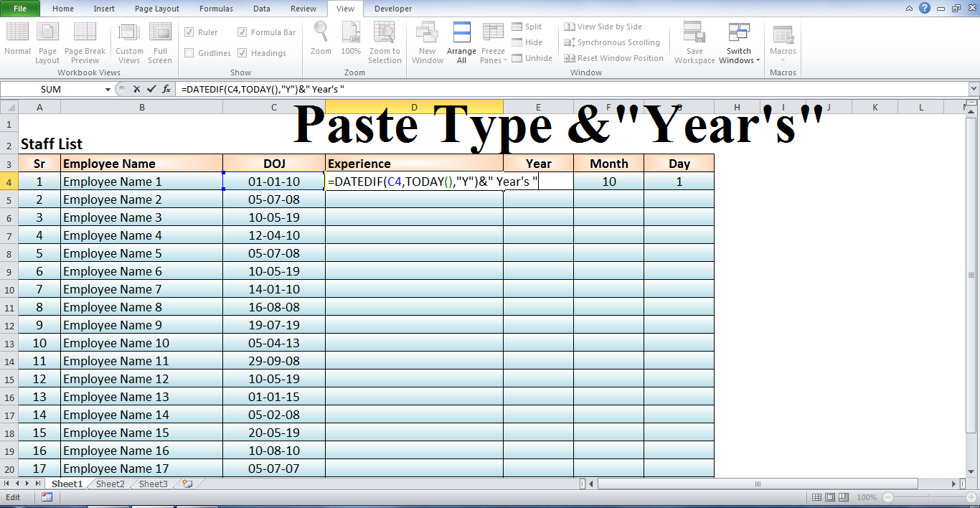Open a New Window for the workbook
Screen dimensions: 980x508
[x=427, y=39]
